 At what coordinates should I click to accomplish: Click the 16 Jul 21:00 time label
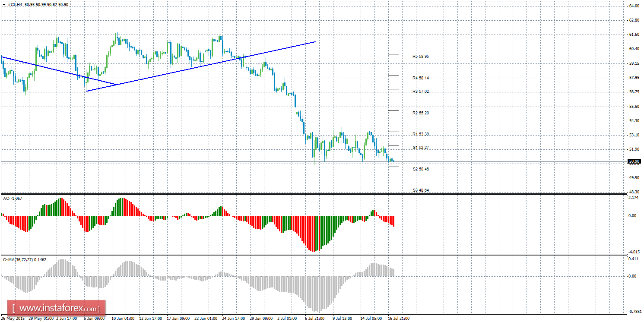(x=399, y=319)
